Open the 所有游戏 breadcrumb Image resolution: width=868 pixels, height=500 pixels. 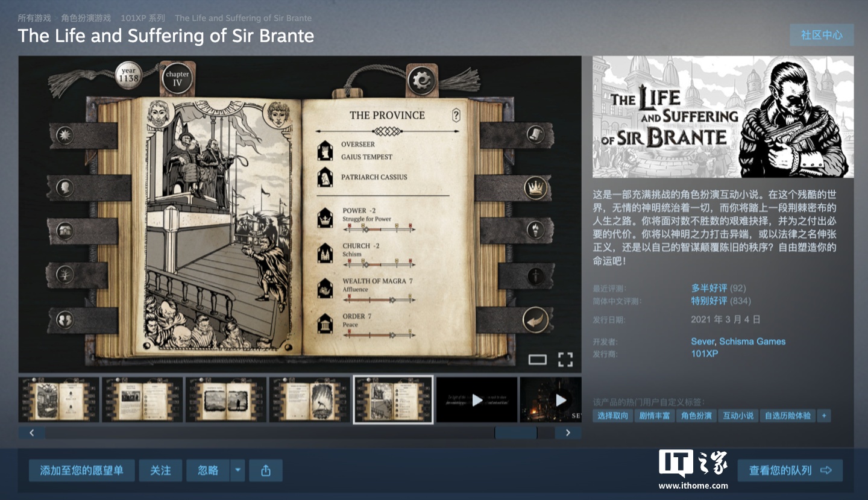34,18
